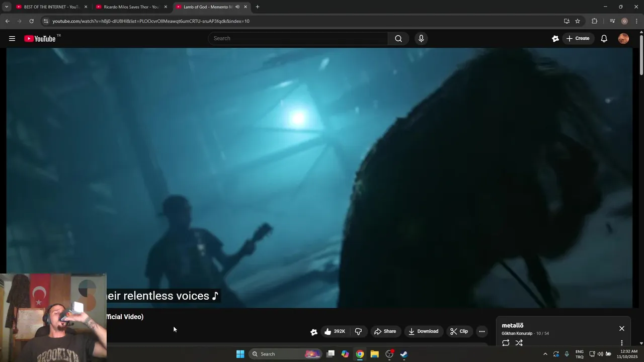The height and width of the screenshot is (362, 644).
Task: Click the Windows taskbar Search box
Action: pyautogui.click(x=285, y=354)
